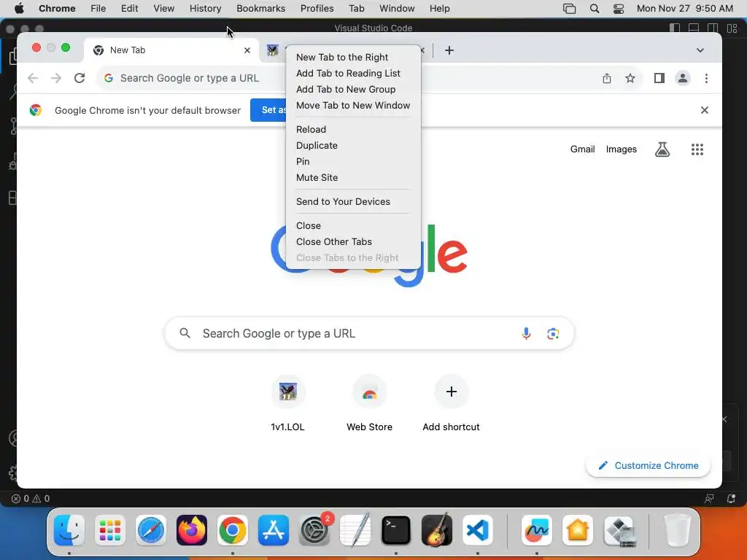747x560 pixels.
Task: Choose Close in the context menu
Action: [309, 226]
